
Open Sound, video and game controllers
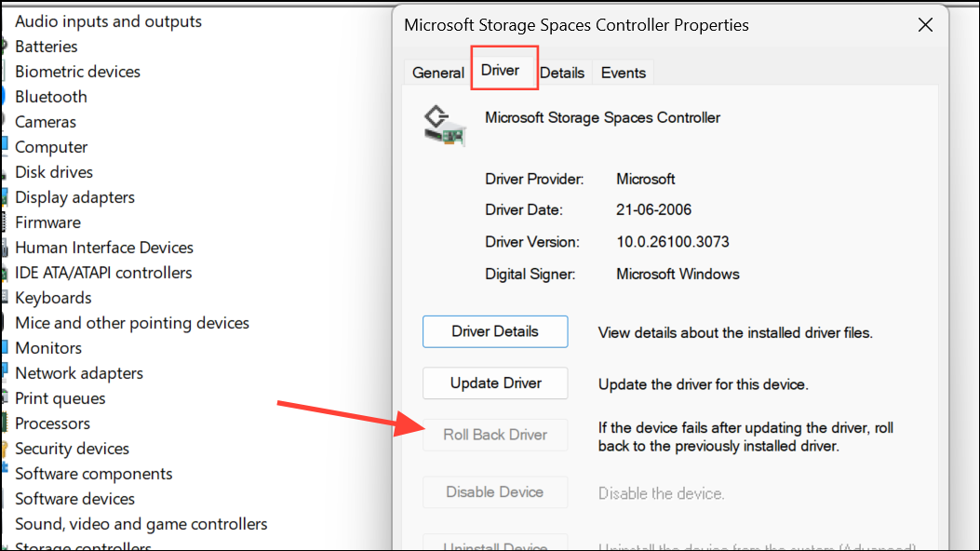[141, 524]
